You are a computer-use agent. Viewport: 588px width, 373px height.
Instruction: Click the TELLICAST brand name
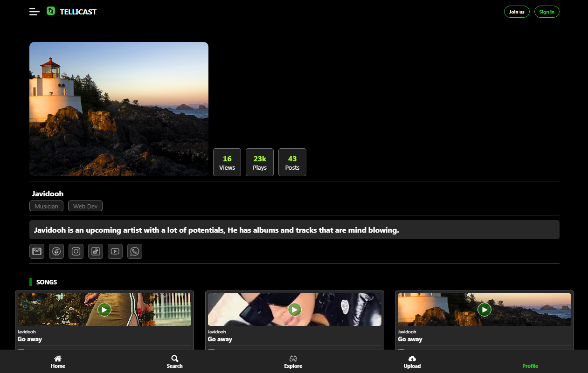pyautogui.click(x=78, y=12)
